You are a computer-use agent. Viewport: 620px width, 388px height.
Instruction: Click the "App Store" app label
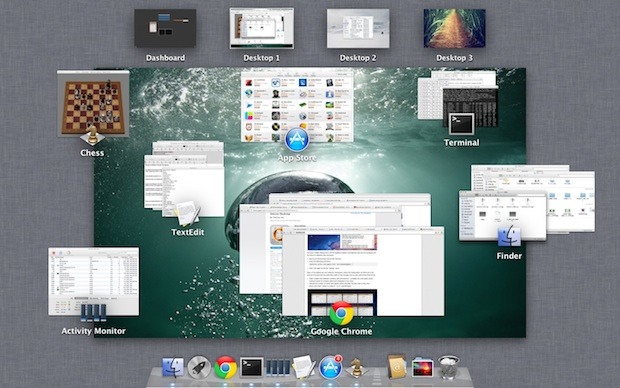(297, 158)
